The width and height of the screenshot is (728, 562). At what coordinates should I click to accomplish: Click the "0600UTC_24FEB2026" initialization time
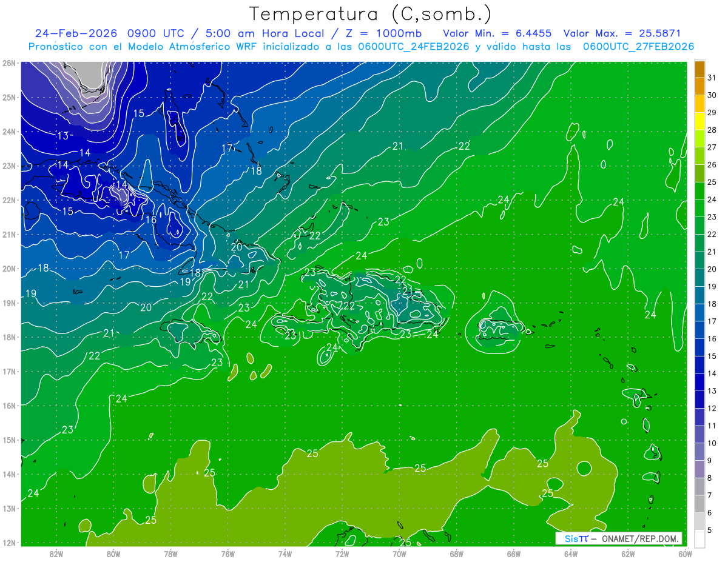(x=414, y=47)
